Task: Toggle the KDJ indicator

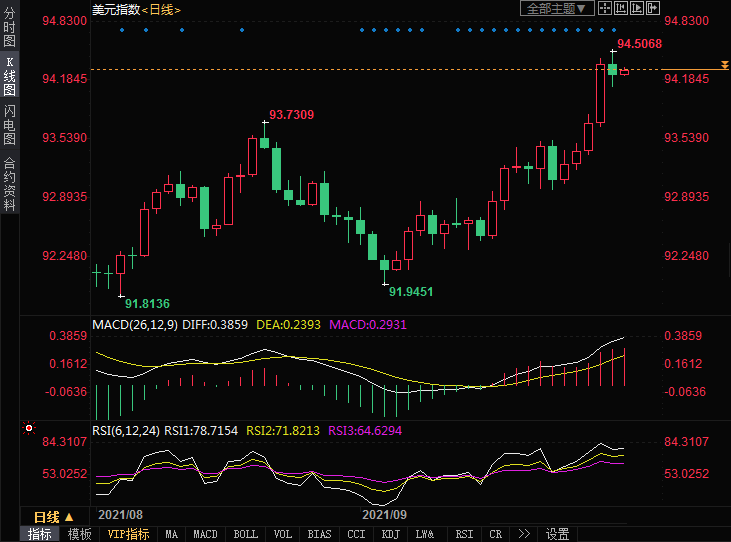Action: tap(390, 534)
